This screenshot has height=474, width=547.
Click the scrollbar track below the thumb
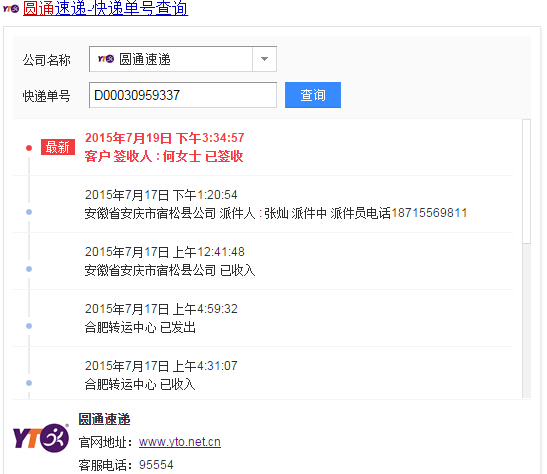(526, 321)
